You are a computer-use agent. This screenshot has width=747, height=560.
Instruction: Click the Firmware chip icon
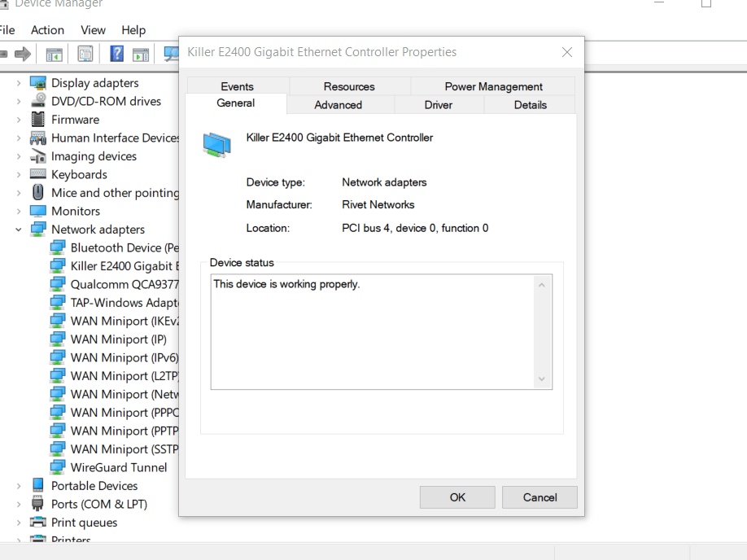point(38,119)
